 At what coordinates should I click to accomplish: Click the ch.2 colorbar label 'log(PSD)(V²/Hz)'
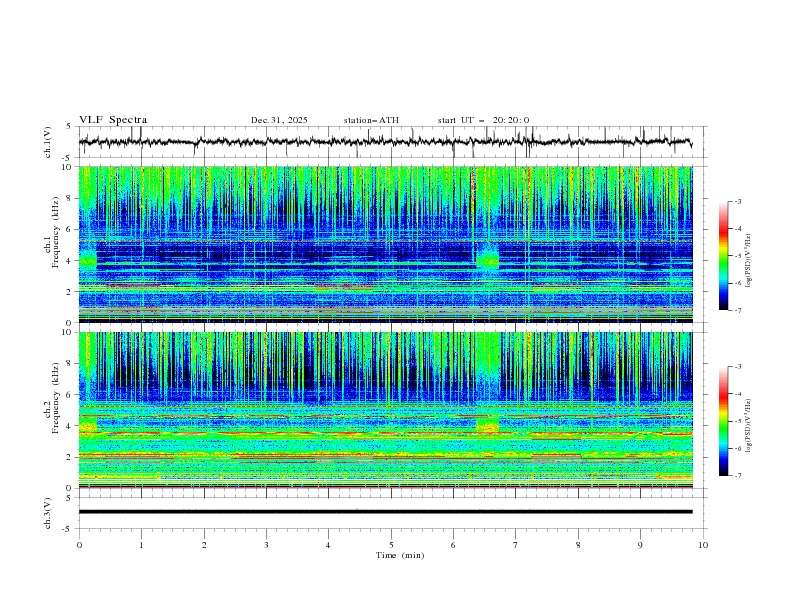pos(748,426)
